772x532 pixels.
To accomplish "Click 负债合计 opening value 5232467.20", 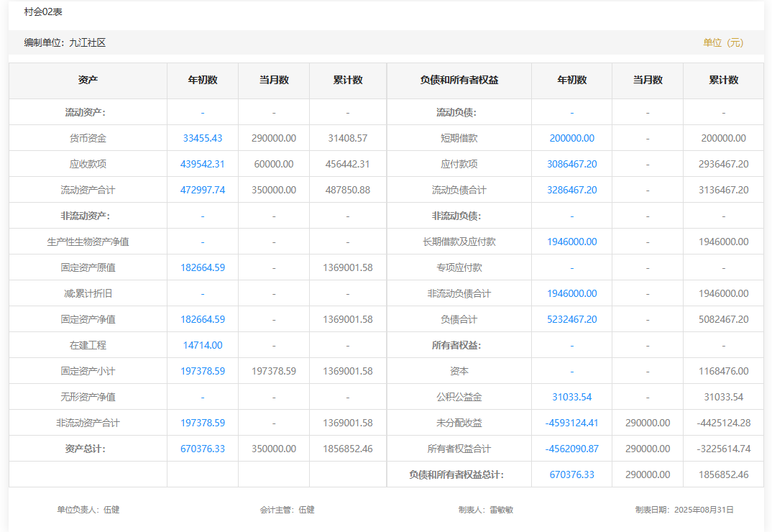I will pos(571,319).
